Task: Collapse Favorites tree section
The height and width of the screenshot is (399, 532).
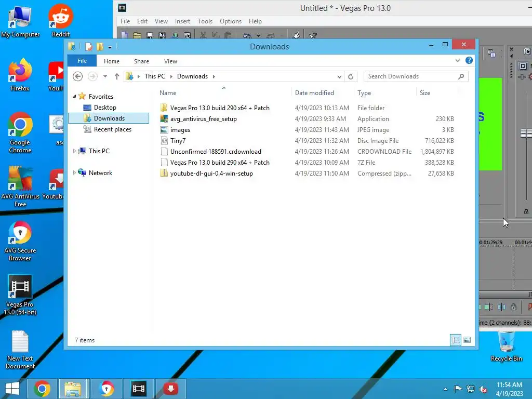Action: point(74,96)
